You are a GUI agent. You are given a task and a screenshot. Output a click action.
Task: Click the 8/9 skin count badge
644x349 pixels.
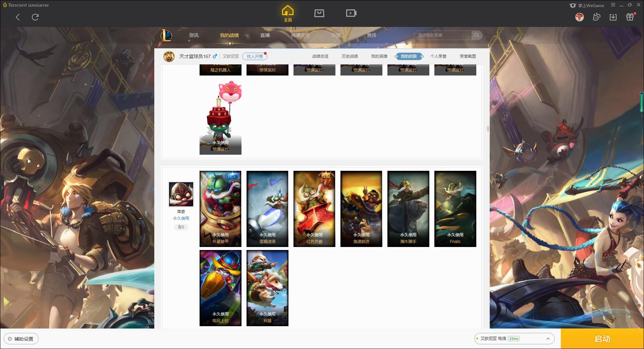[x=181, y=227]
